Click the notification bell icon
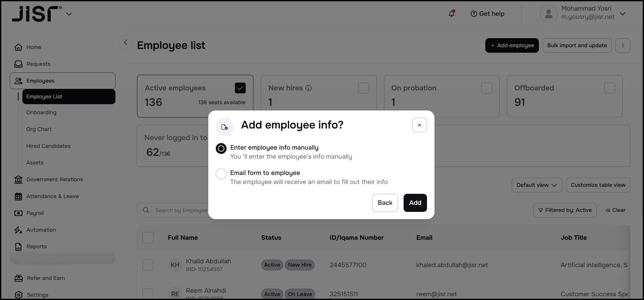 pos(451,14)
